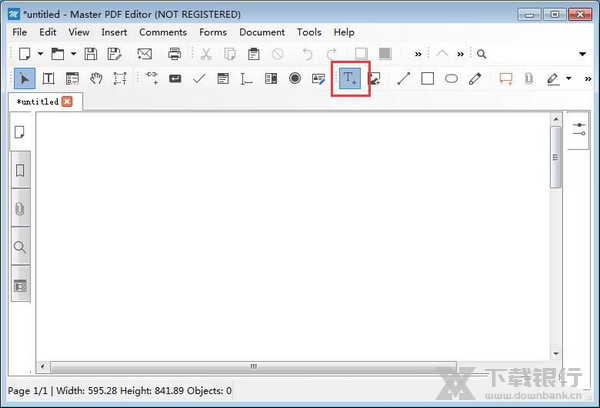600x408 pixels.
Task: Show the Pages panel in sidebar
Action: pyautogui.click(x=20, y=132)
